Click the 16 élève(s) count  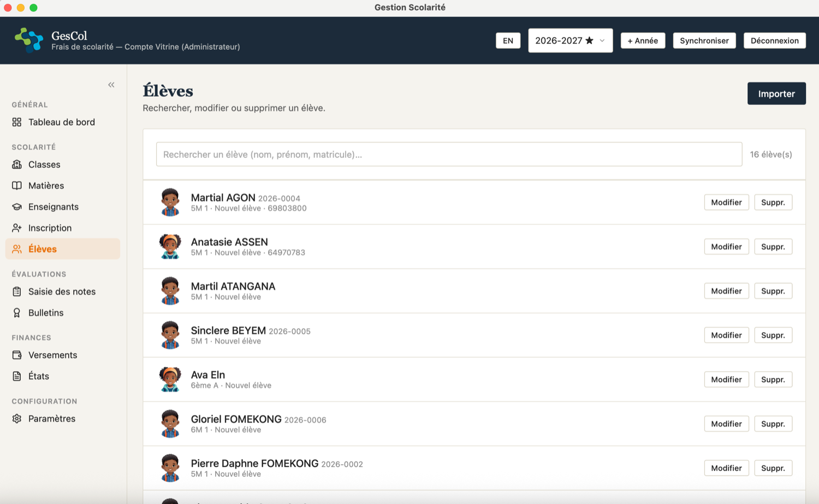pyautogui.click(x=771, y=155)
